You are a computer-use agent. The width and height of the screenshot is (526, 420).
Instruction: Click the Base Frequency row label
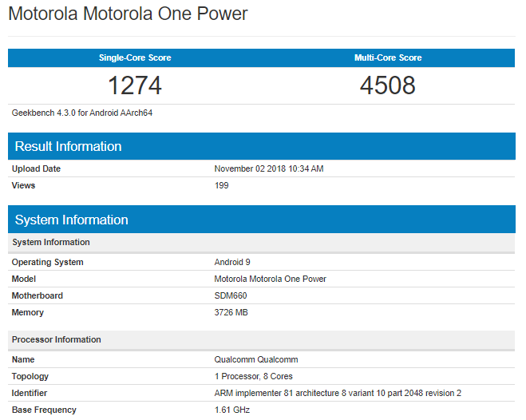pos(44,410)
